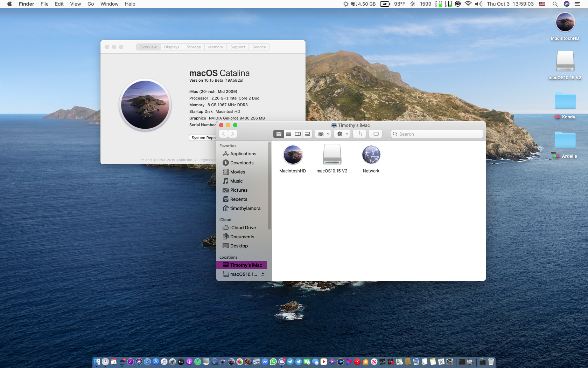Viewport: 588px width, 368px height.
Task: Click the Spotlight search icon in menu bar
Action: click(555, 4)
